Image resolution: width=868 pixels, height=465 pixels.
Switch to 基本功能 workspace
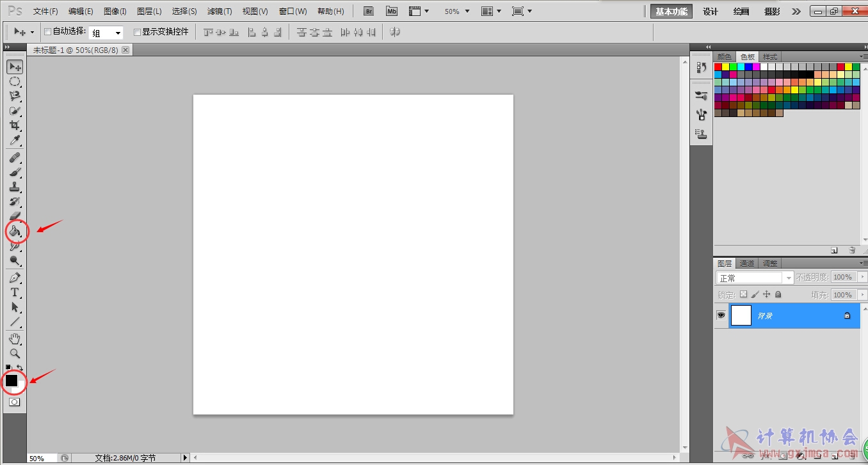tap(671, 11)
